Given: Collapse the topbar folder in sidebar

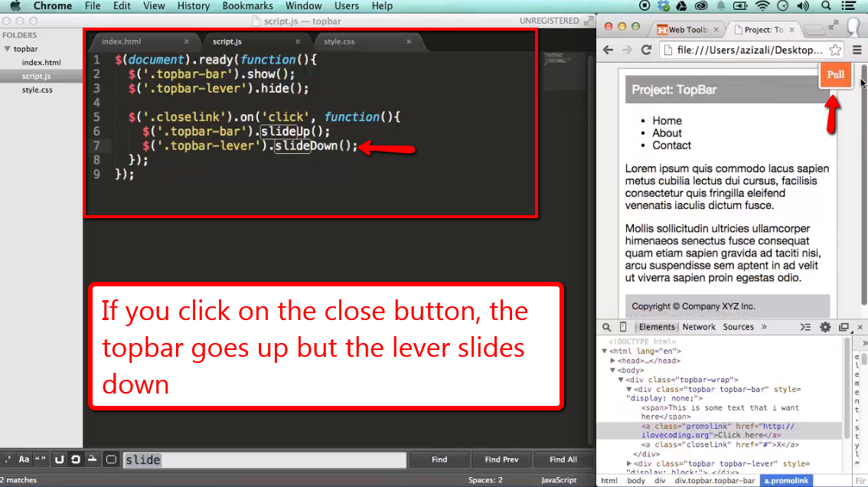Looking at the screenshot, I should pyautogui.click(x=7, y=49).
